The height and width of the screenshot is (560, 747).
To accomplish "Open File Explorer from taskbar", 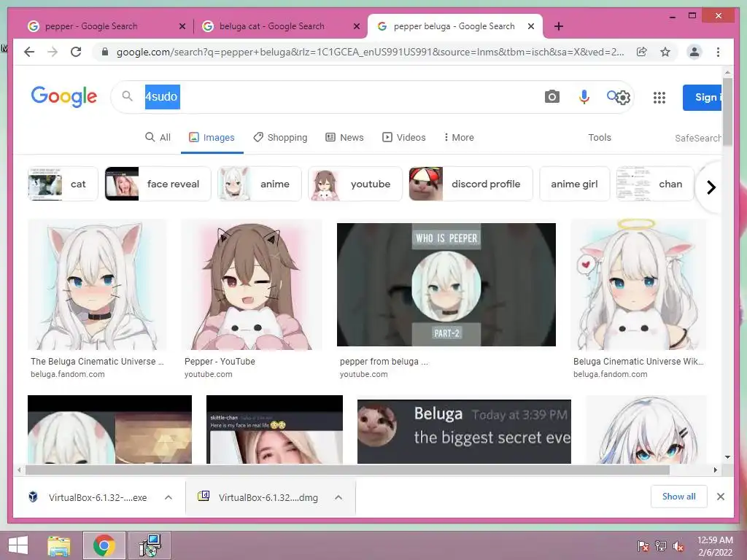I will click(x=58, y=545).
